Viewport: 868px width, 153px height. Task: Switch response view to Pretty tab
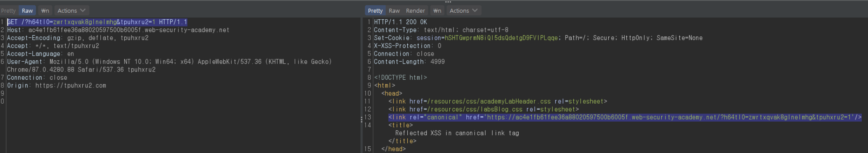click(375, 11)
